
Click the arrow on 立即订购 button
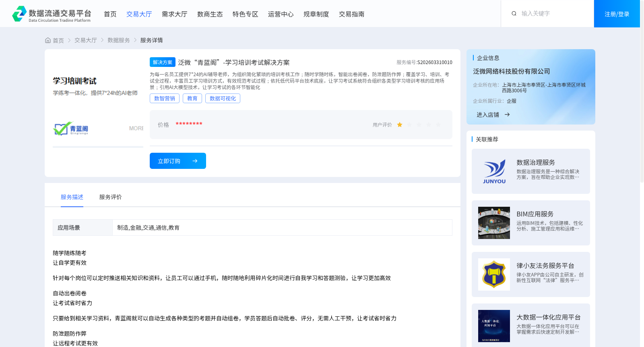coord(195,161)
